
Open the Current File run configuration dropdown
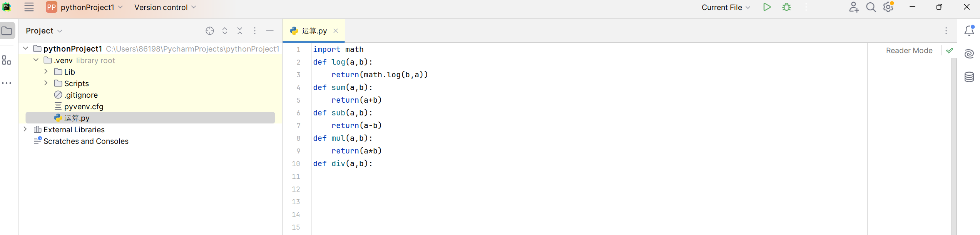point(726,7)
